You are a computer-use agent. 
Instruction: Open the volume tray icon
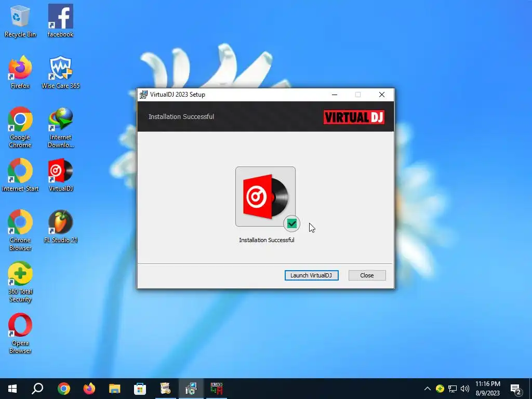[x=465, y=389]
